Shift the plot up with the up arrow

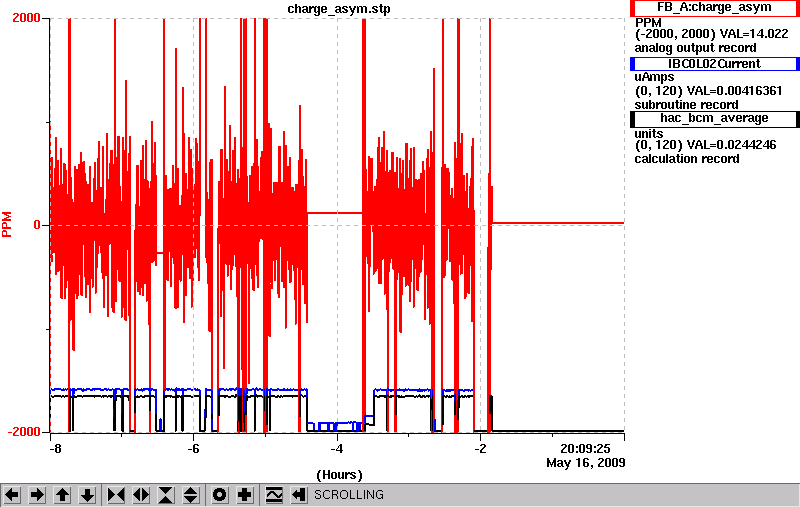[62, 495]
